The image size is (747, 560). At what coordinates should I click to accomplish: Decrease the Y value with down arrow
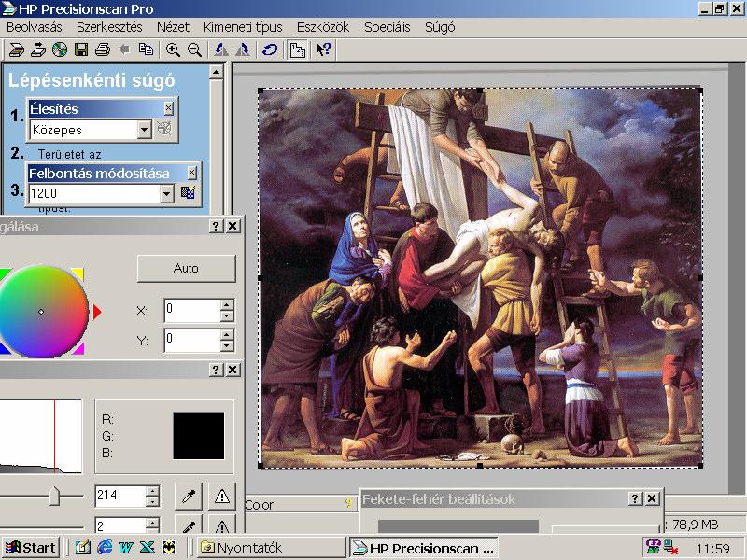(x=227, y=346)
